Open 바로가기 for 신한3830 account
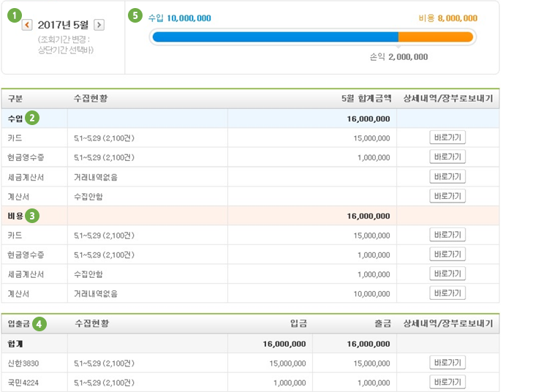The width and height of the screenshot is (541, 392). click(x=447, y=363)
